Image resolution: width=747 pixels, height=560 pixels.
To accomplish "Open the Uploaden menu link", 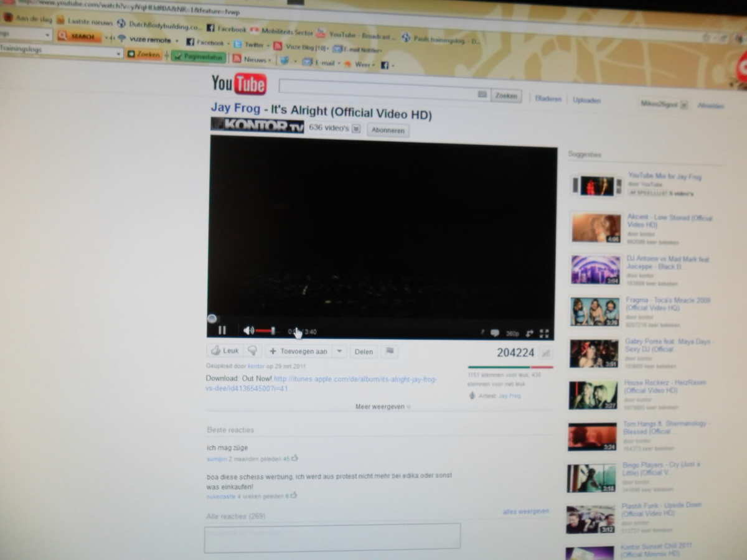I will pyautogui.click(x=586, y=100).
